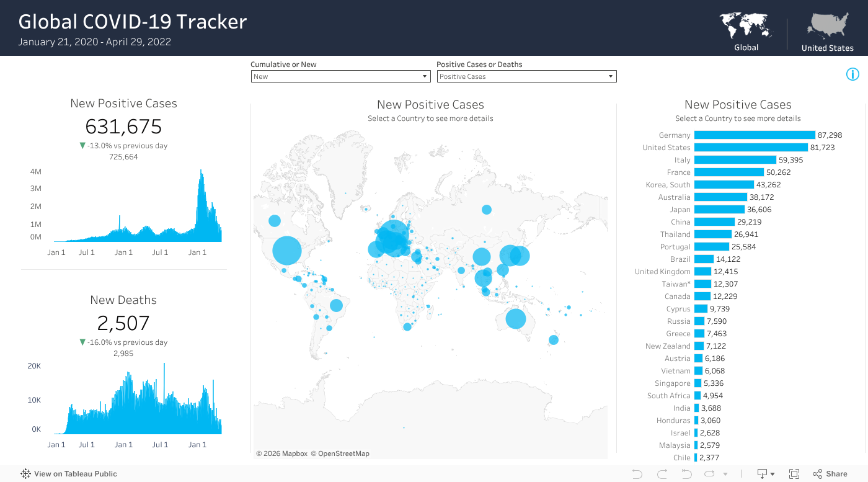This screenshot has width=868, height=482.
Task: Click the Australia bubble on the map
Action: pyautogui.click(x=515, y=318)
